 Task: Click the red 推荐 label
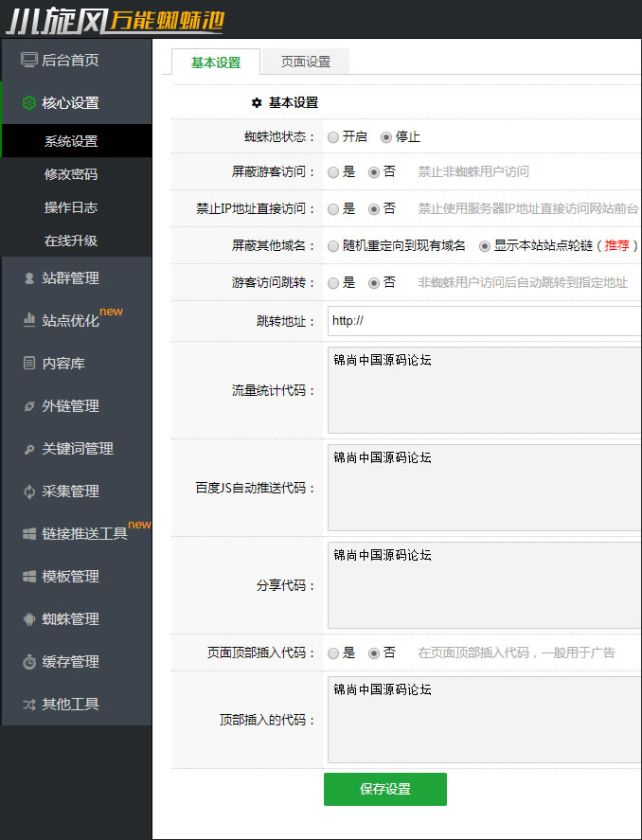click(x=616, y=245)
